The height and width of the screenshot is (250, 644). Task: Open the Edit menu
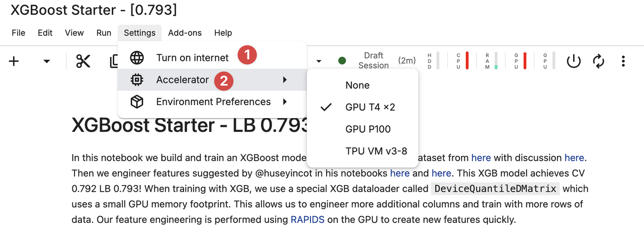coord(45,33)
